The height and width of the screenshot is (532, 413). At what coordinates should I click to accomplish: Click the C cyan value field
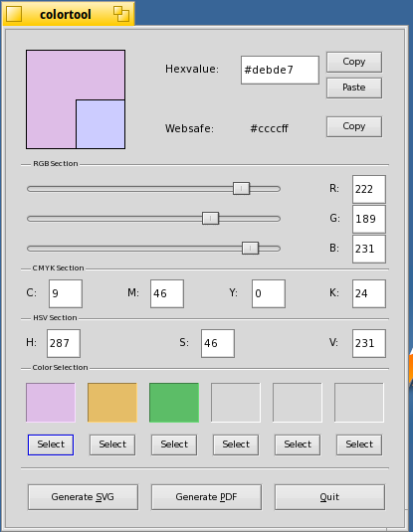pos(66,293)
